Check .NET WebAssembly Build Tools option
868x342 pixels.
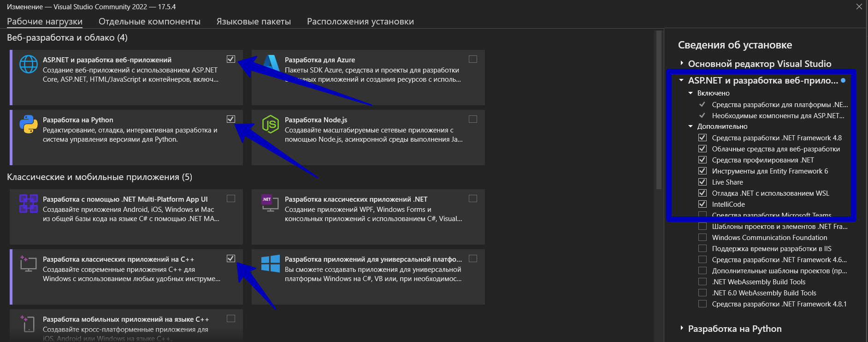point(703,282)
